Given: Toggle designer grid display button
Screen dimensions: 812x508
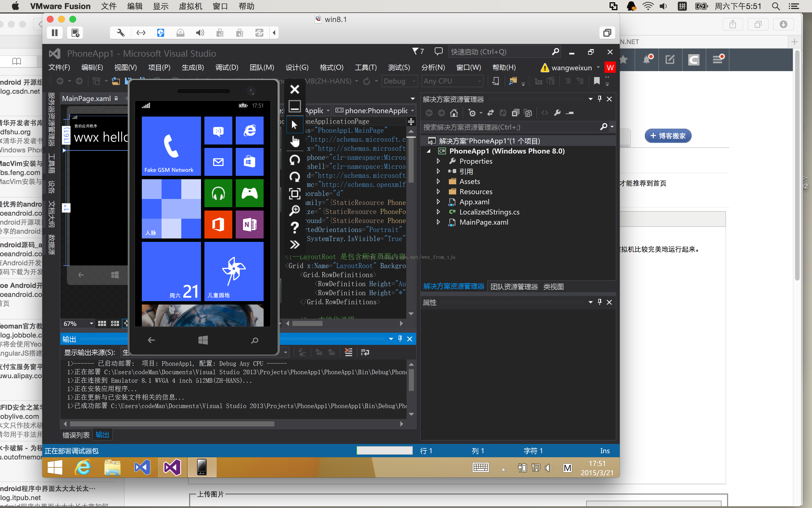Looking at the screenshot, I should (x=102, y=323).
